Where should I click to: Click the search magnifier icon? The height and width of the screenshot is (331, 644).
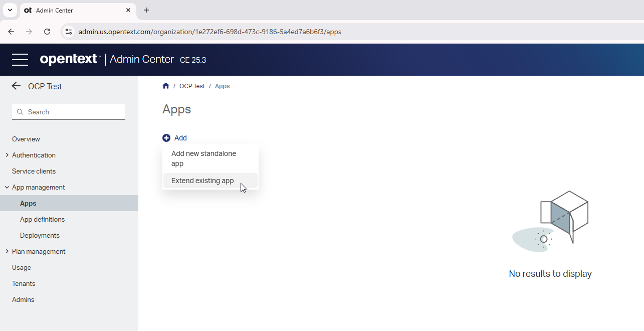[x=20, y=112]
